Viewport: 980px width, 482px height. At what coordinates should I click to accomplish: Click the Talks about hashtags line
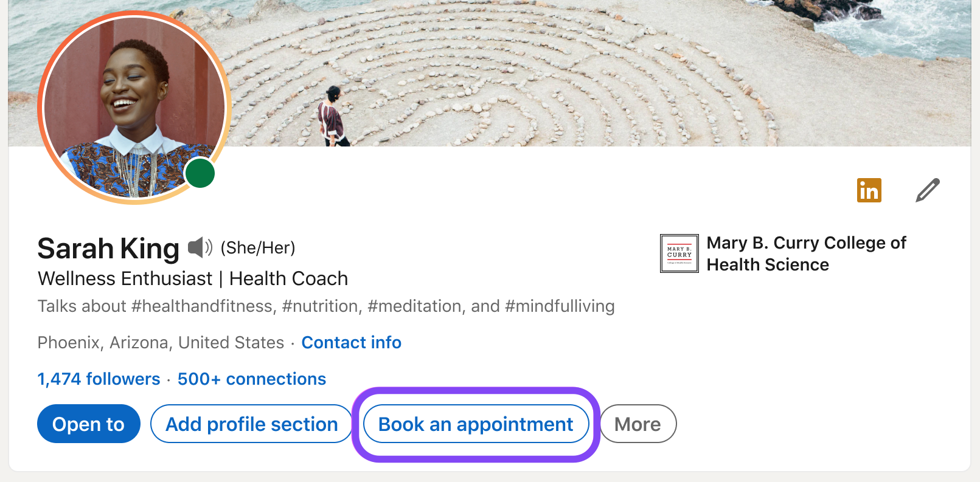click(326, 306)
